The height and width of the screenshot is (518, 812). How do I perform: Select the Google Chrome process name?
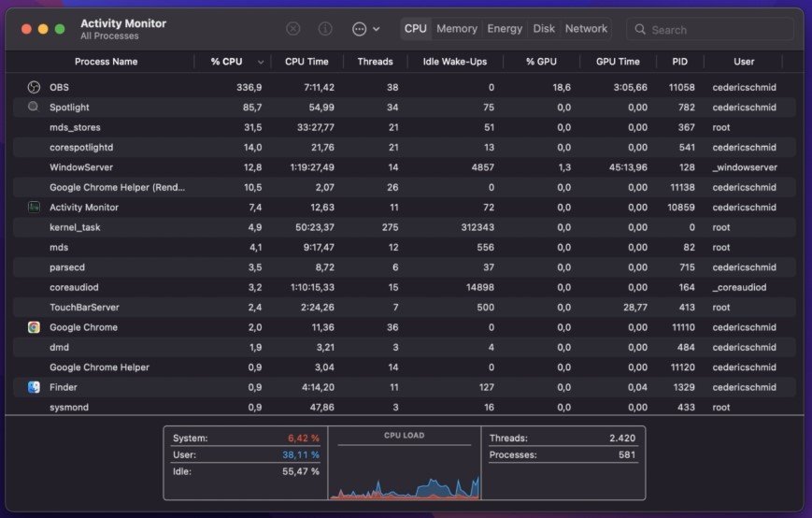pos(83,327)
